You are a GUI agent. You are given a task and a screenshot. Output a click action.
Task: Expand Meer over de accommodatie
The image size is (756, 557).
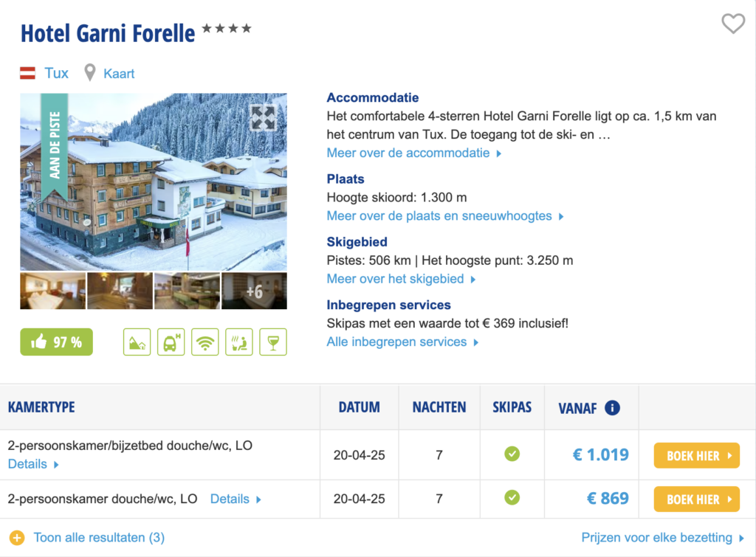coord(414,153)
